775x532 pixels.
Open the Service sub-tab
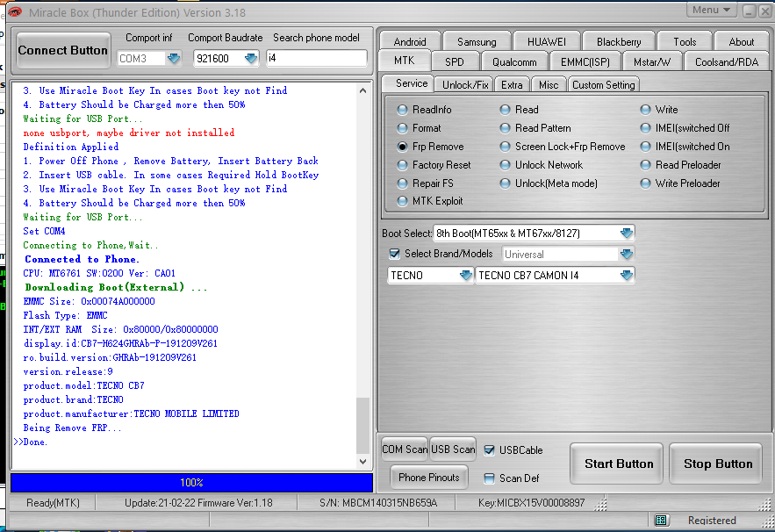409,83
